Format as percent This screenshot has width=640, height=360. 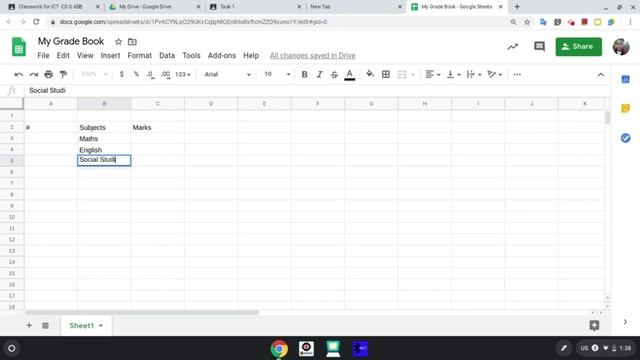click(x=136, y=74)
